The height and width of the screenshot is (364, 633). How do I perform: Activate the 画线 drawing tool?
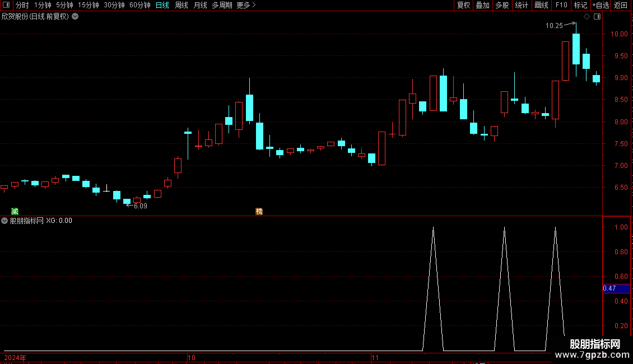click(541, 5)
